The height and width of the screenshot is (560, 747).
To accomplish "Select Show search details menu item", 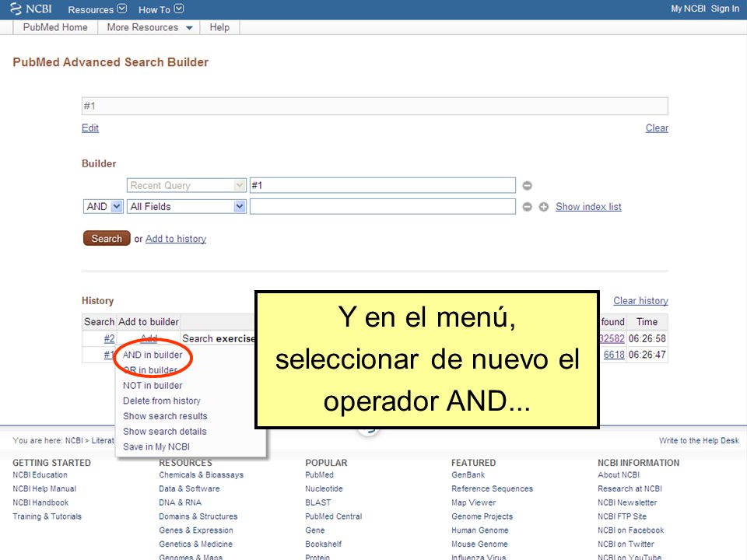I will (164, 431).
